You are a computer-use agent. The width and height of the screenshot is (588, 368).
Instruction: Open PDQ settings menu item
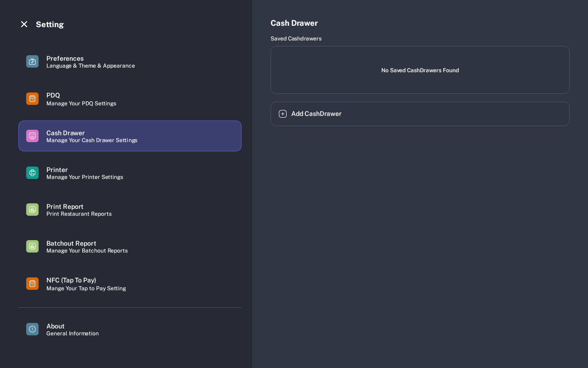[130, 99]
